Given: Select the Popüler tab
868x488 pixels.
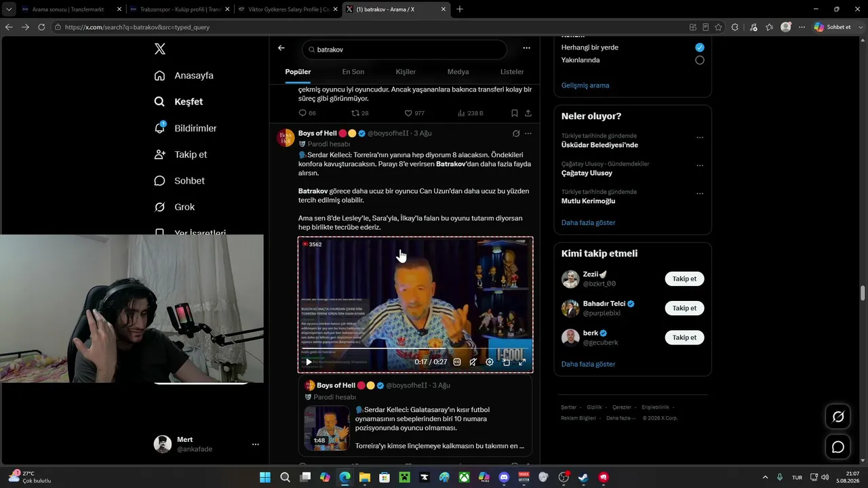Looking at the screenshot, I should click(298, 72).
